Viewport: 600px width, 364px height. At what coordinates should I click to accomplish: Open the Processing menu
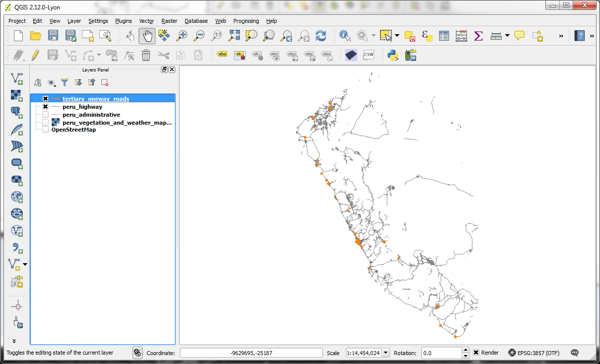coord(246,21)
